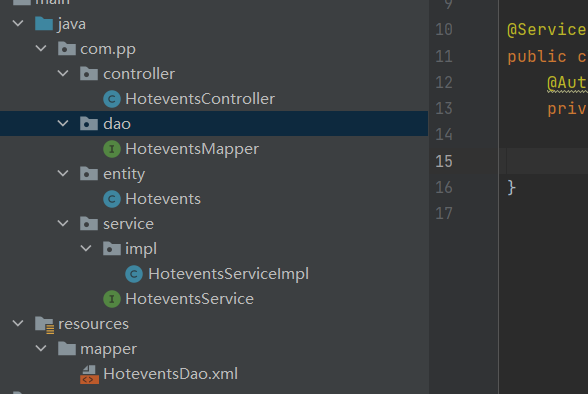Image resolution: width=588 pixels, height=394 pixels.
Task: Select the impl package label
Action: pos(141,249)
